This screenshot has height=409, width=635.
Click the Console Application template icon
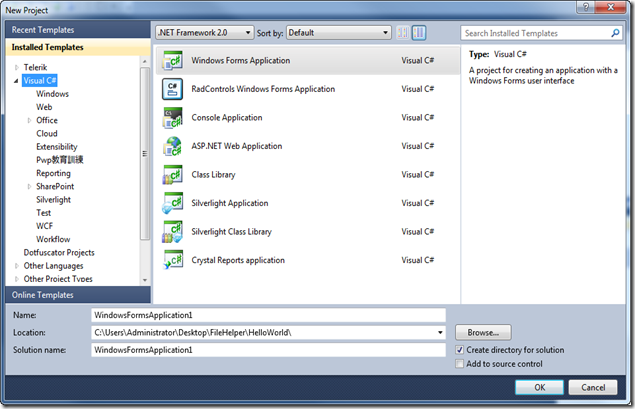click(x=173, y=118)
